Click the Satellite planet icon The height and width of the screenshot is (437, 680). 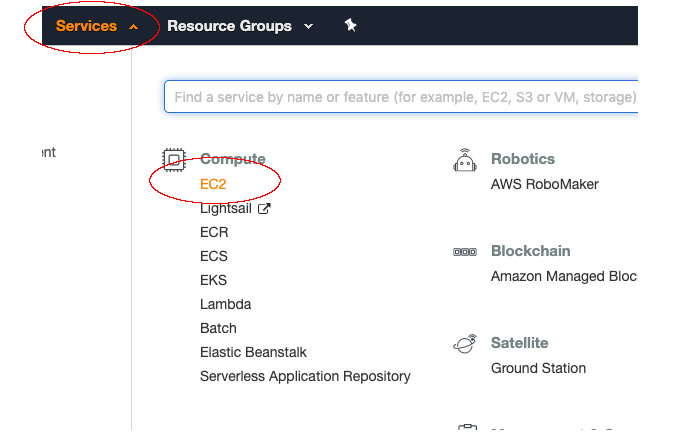[x=464, y=344]
